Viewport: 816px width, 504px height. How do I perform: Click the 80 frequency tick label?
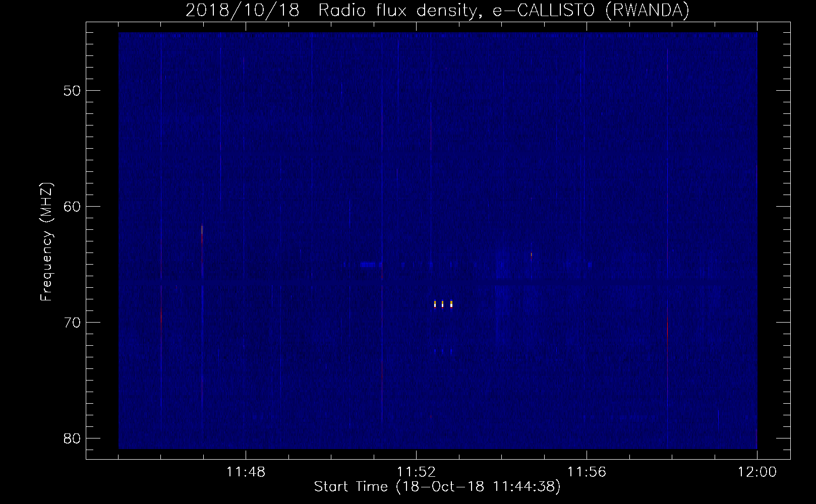[x=72, y=438]
